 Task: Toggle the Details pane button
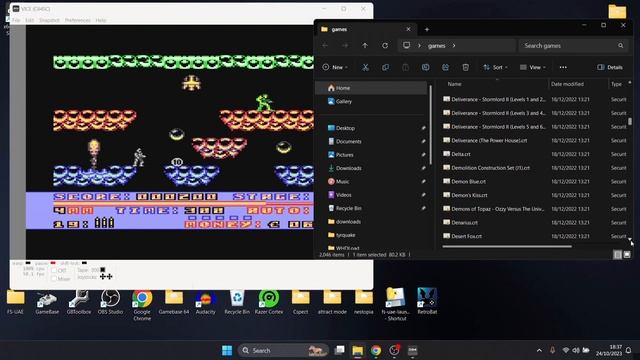pyautogui.click(x=610, y=67)
